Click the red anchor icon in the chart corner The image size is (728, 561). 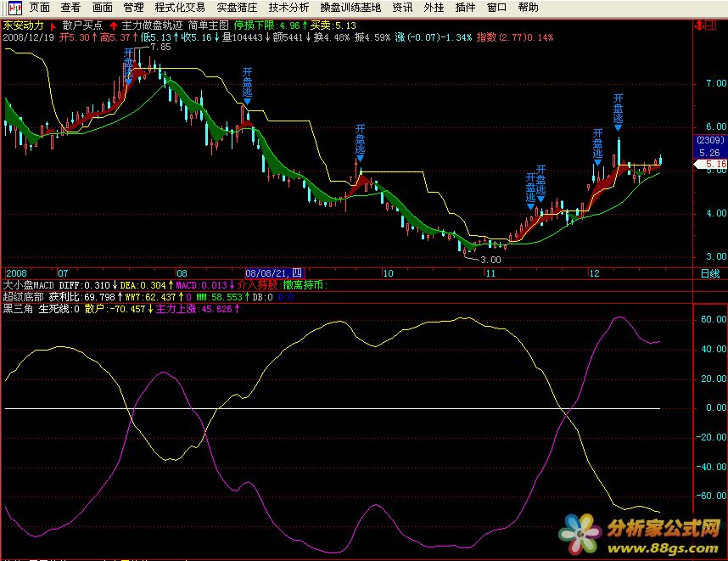699,25
